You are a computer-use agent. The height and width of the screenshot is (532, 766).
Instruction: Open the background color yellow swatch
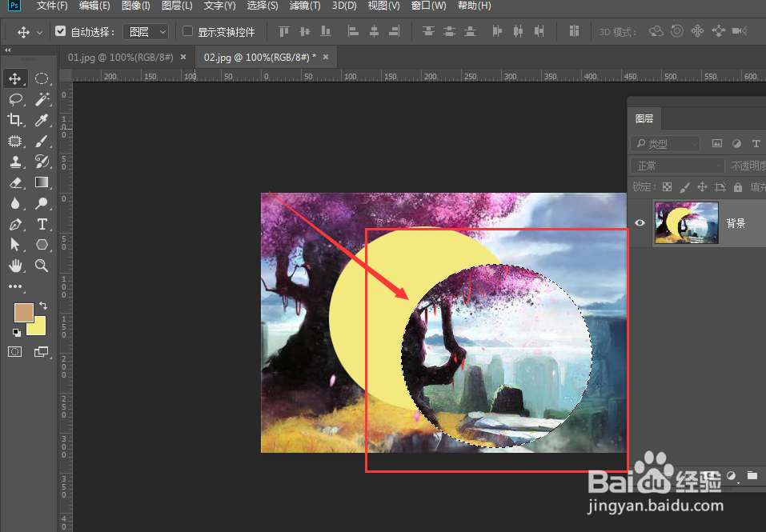click(39, 328)
